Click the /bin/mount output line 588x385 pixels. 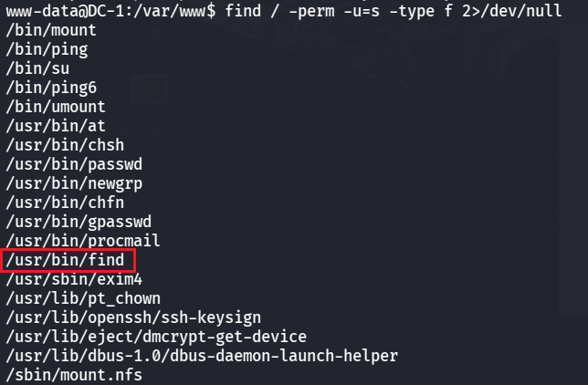(x=51, y=29)
